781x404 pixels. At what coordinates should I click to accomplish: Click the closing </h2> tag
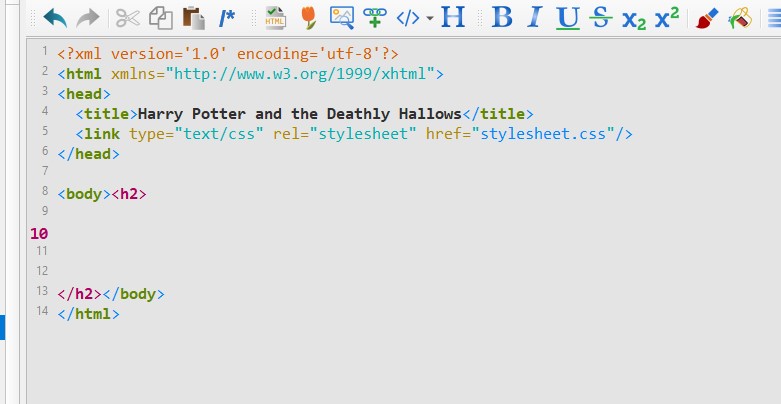(79, 294)
